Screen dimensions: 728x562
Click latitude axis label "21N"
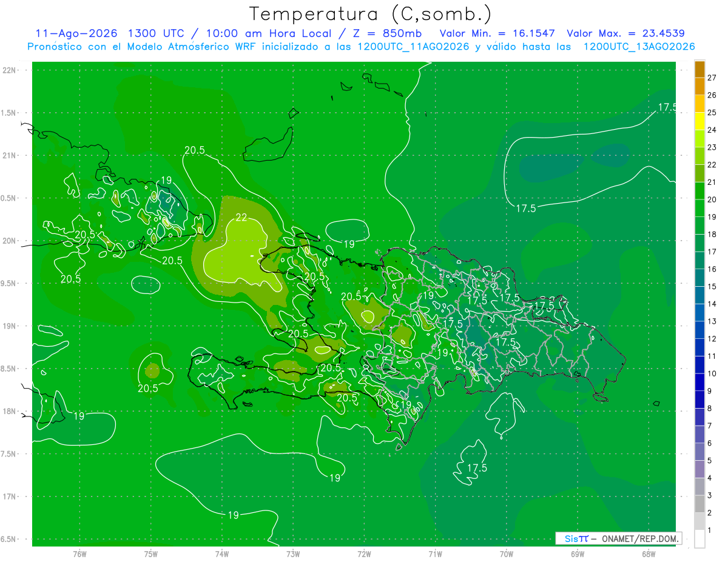(x=10, y=155)
